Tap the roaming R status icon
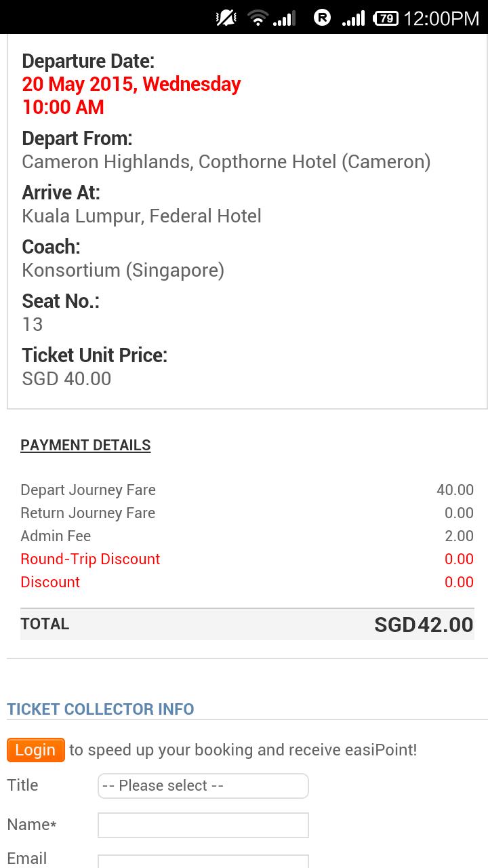 pyautogui.click(x=322, y=18)
